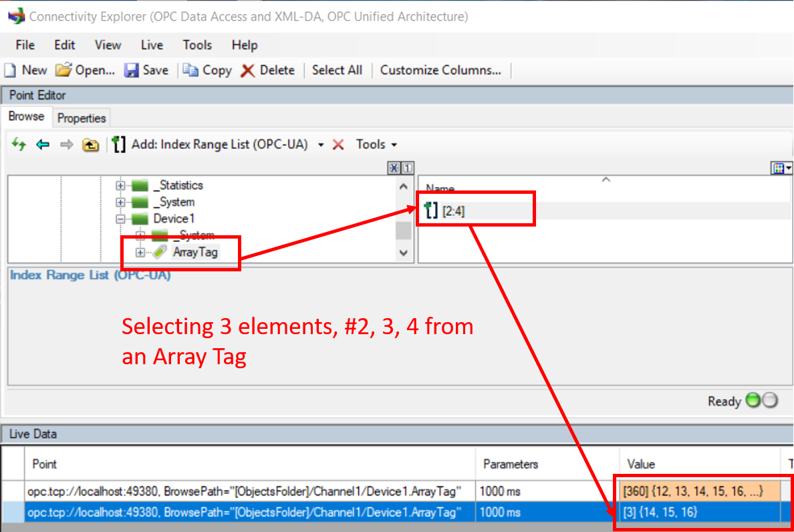Open the File menu

tap(25, 45)
